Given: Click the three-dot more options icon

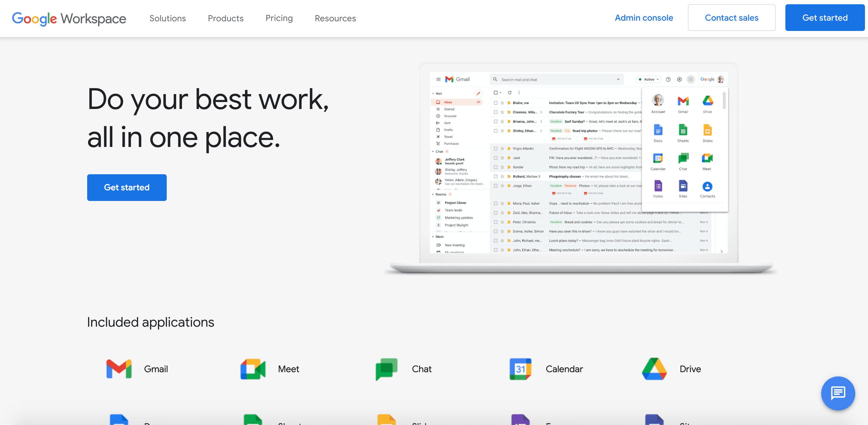Looking at the screenshot, I should (519, 93).
